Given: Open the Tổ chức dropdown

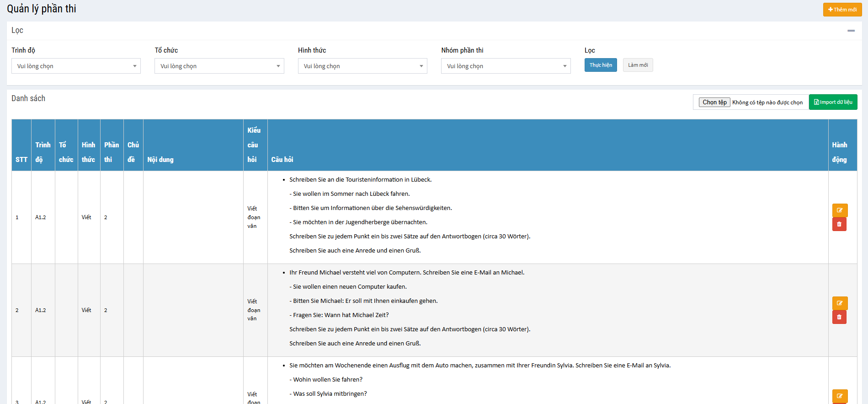Looking at the screenshot, I should tap(219, 66).
